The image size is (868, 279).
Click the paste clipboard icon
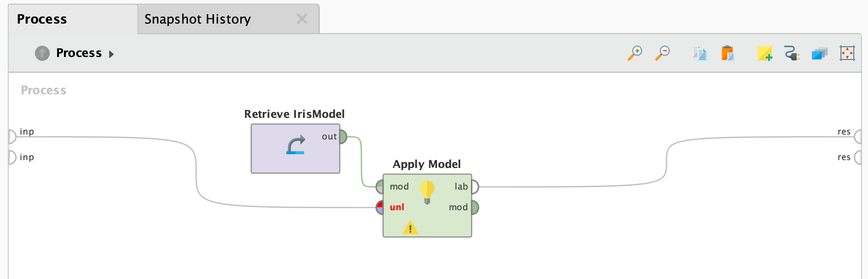(727, 53)
